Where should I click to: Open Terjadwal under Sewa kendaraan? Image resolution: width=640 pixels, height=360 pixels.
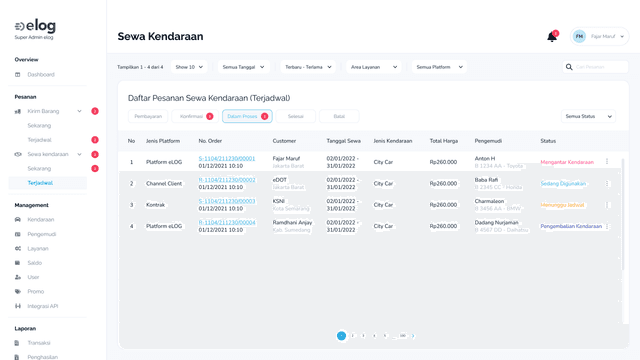tap(40, 183)
